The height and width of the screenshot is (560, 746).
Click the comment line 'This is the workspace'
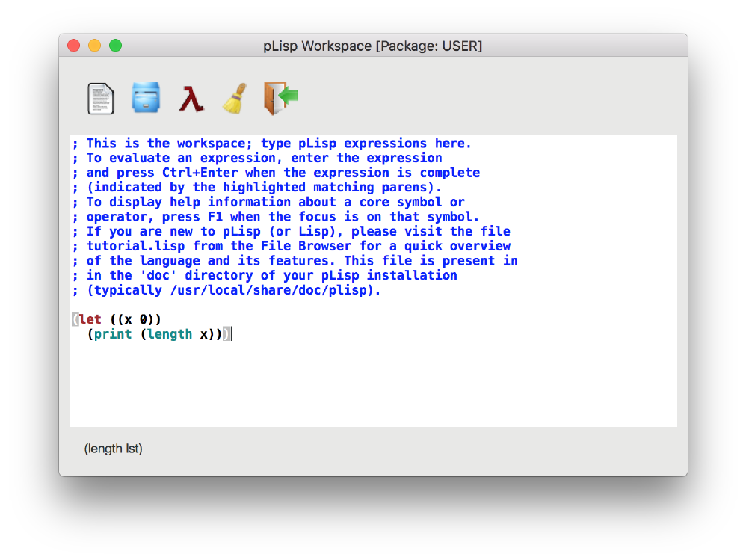pos(271,144)
